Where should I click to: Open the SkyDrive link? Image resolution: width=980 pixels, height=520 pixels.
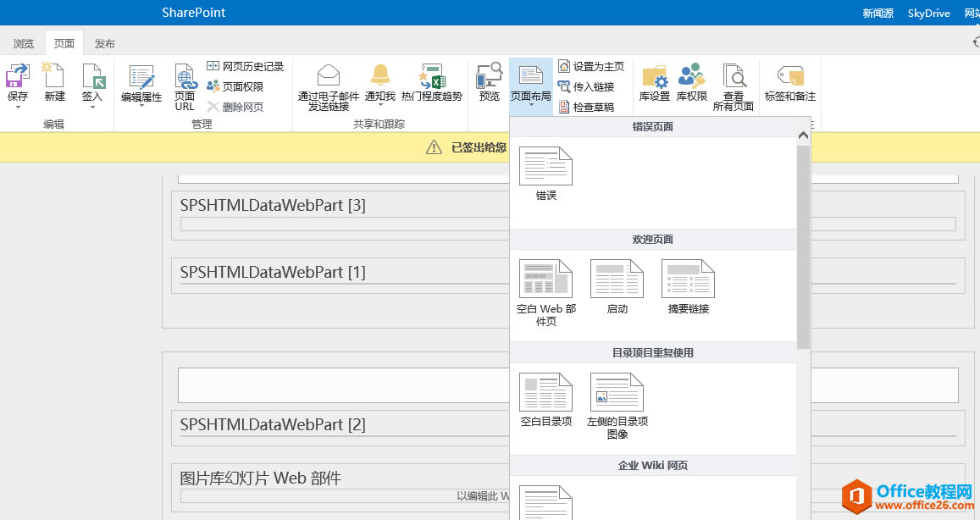click(x=928, y=13)
